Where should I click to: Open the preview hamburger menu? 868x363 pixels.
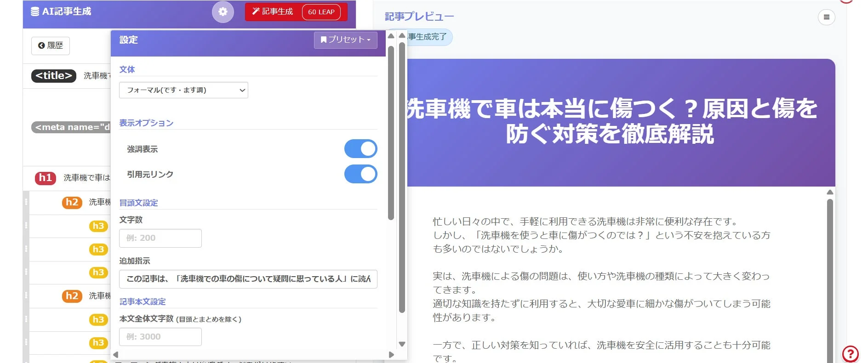click(x=827, y=17)
